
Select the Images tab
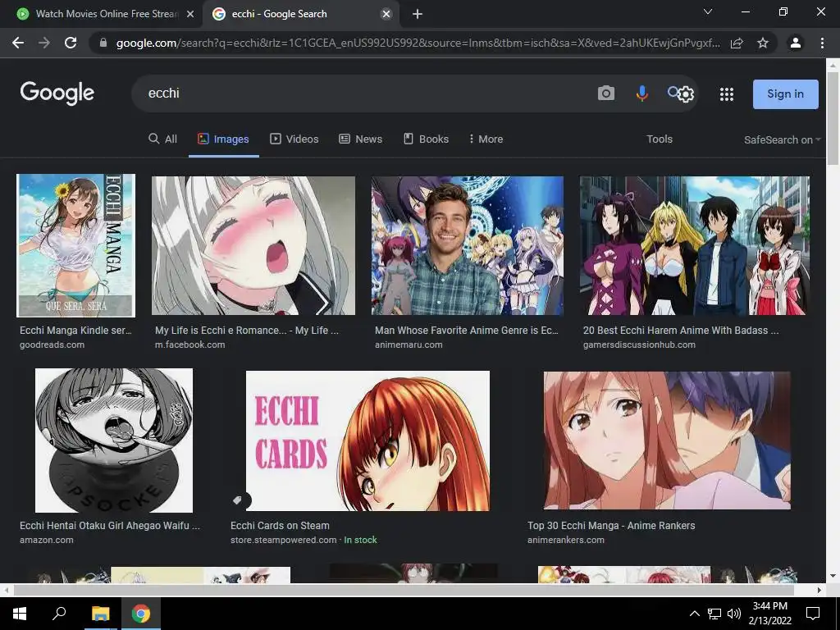223,139
